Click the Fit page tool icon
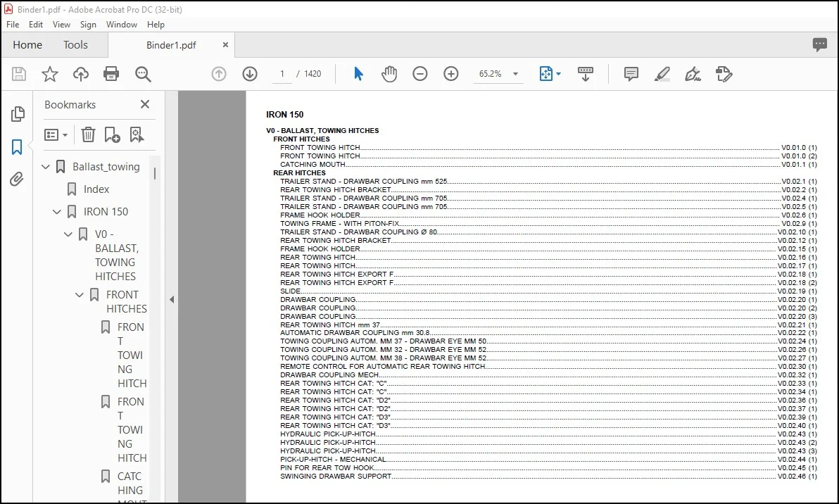 pos(545,74)
